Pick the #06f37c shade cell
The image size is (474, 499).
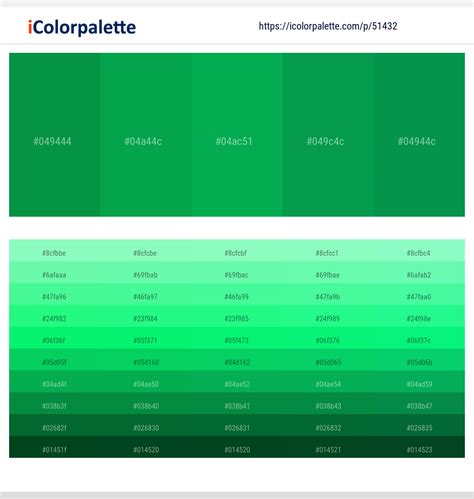pos(420,338)
